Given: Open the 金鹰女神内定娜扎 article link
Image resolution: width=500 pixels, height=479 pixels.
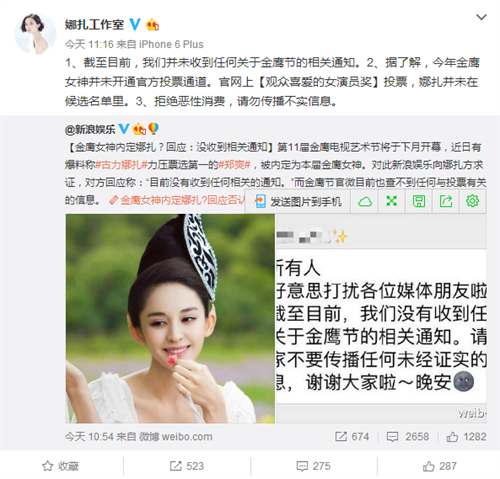Looking at the screenshot, I should [178, 200].
